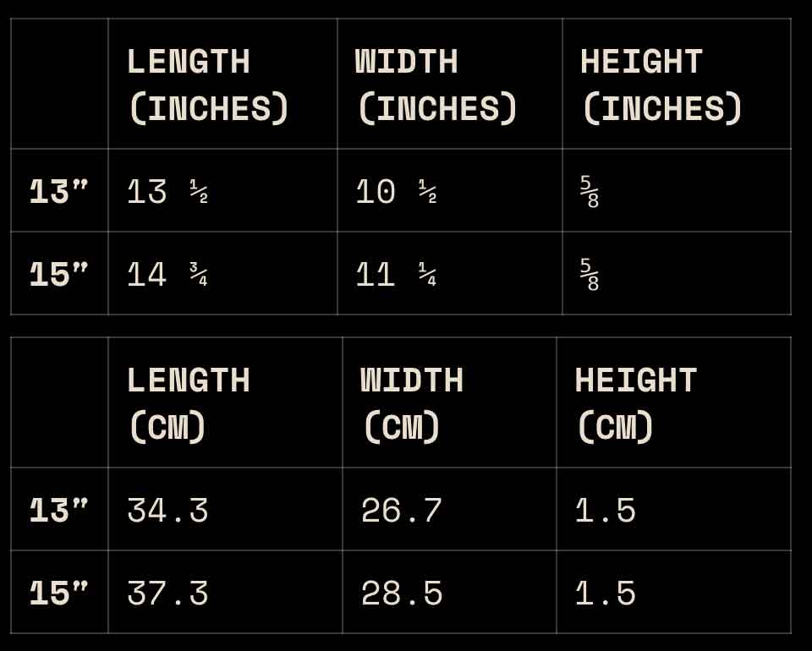812x651 pixels.
Task: Select the 13 ½ length cell
Action: [x=167, y=192]
